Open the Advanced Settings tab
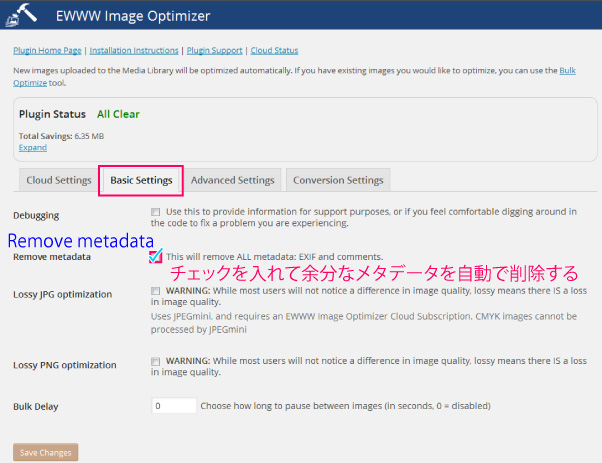This screenshot has width=602, height=463. [233, 180]
